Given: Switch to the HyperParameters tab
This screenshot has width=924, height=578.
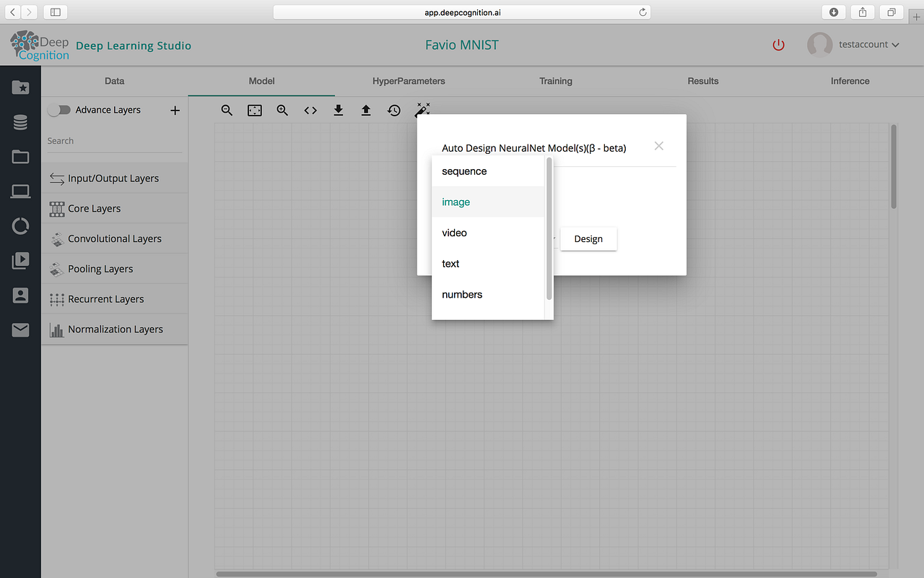Looking at the screenshot, I should pos(409,81).
